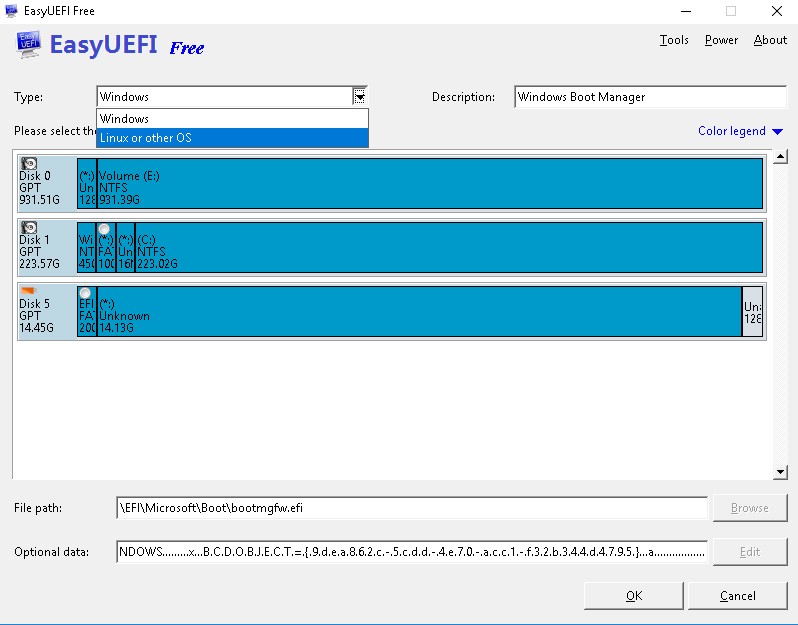This screenshot has width=798, height=625.
Task: Select the Disk 0 unallocated 128M partition
Action: tap(87, 183)
